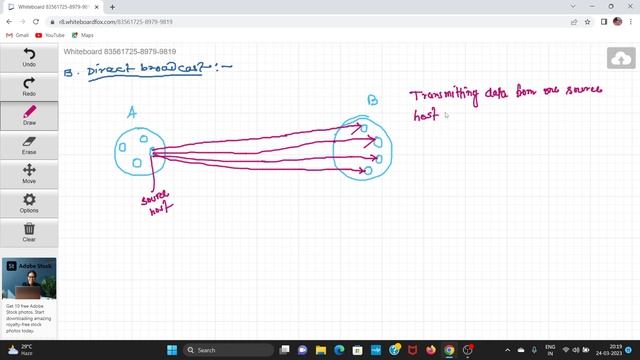Screen dimensions: 640x360
Task: Open Google Chrome from taskbar
Action: [449, 350]
